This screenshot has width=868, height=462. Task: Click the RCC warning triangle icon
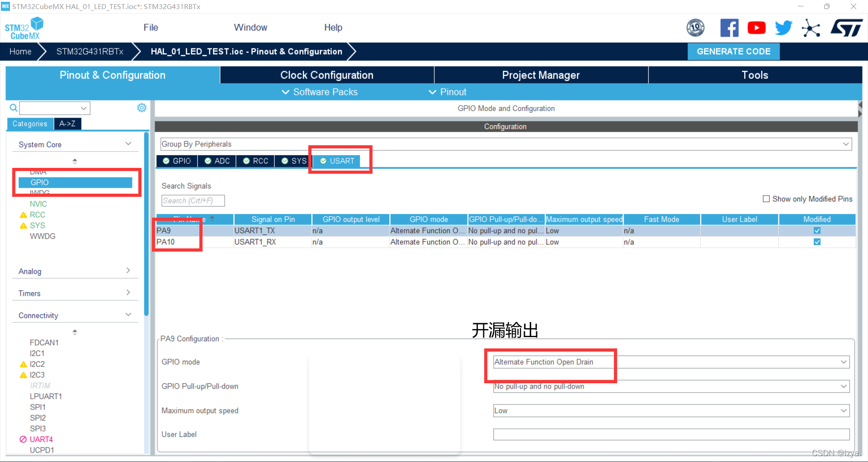coord(24,215)
